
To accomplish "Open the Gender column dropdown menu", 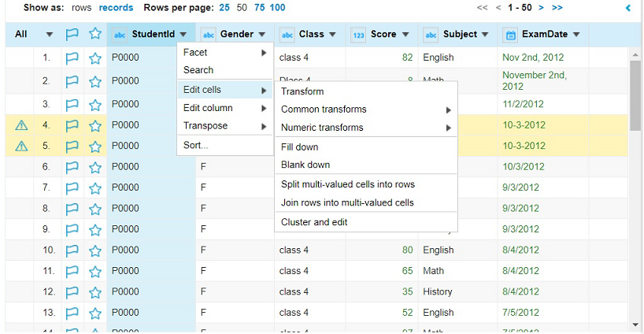I will click(x=261, y=35).
